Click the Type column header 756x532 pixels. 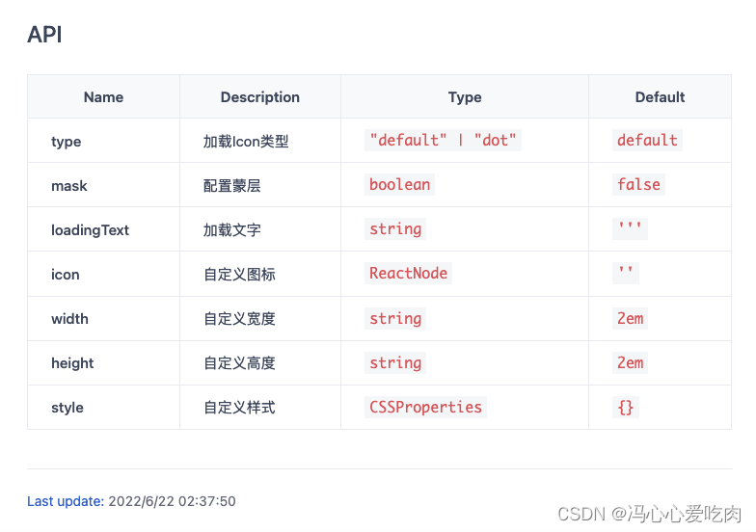coord(465,97)
